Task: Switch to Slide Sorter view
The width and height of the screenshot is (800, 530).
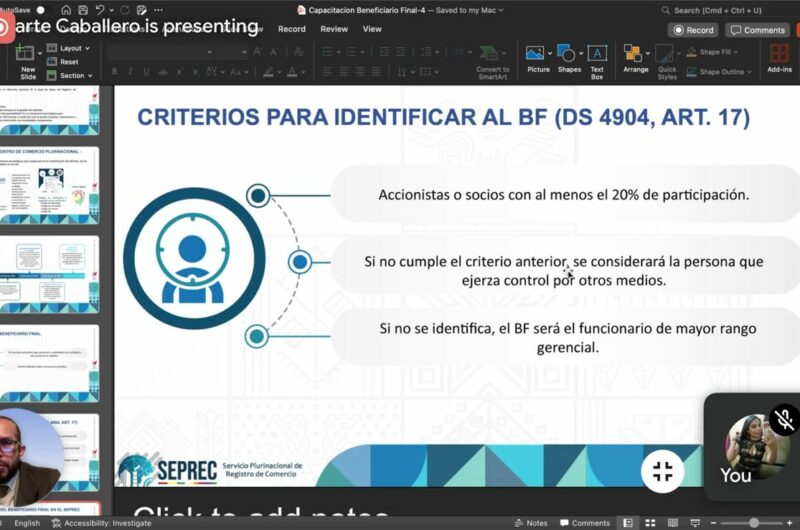Action: click(x=650, y=523)
